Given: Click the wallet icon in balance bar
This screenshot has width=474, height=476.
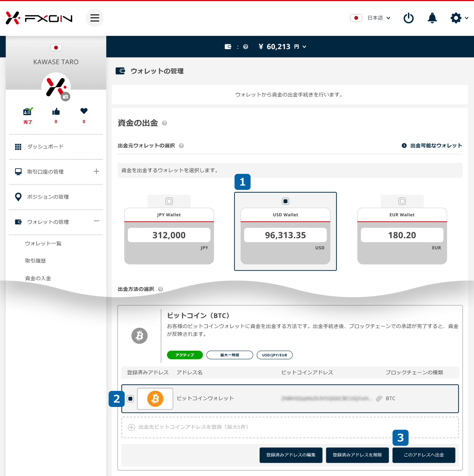Looking at the screenshot, I should coord(228,47).
